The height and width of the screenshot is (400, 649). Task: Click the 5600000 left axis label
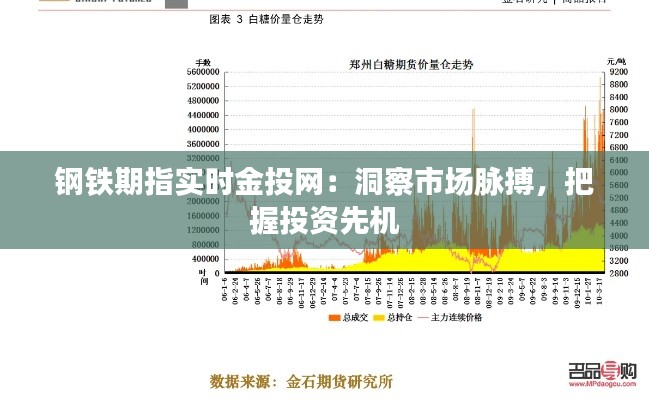tap(203, 72)
